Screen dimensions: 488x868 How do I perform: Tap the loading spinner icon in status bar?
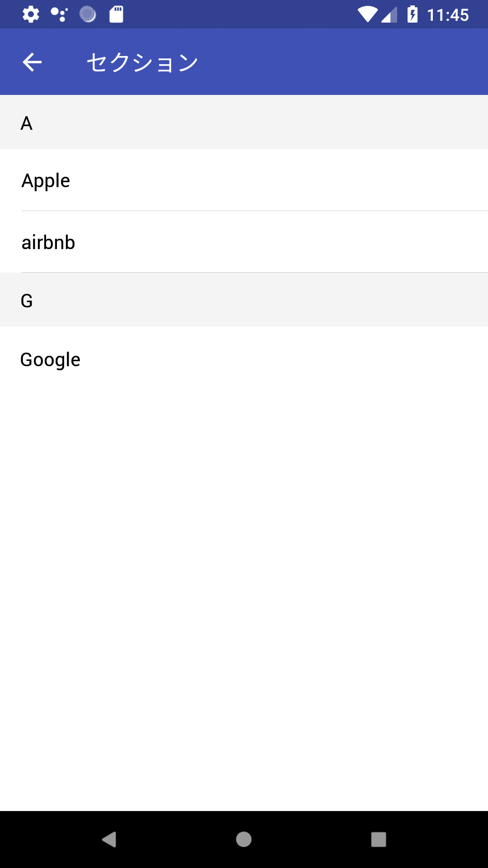point(89,14)
